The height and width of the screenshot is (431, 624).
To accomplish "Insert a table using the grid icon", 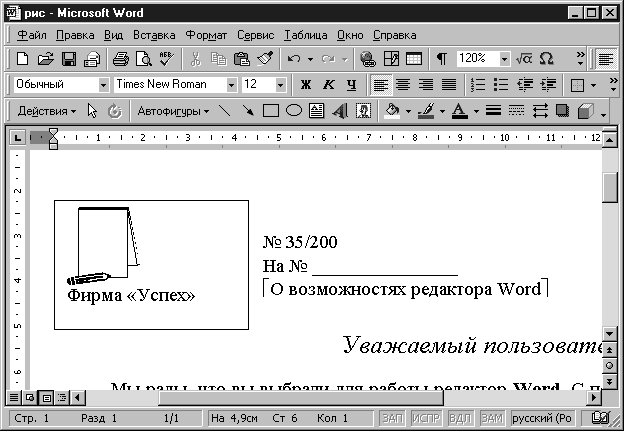I will [x=413, y=59].
